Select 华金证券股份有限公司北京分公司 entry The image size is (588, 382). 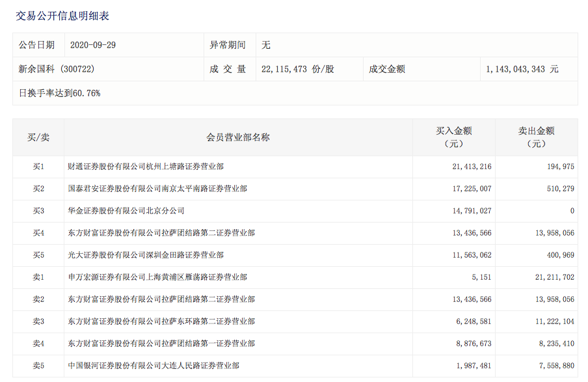click(x=126, y=211)
